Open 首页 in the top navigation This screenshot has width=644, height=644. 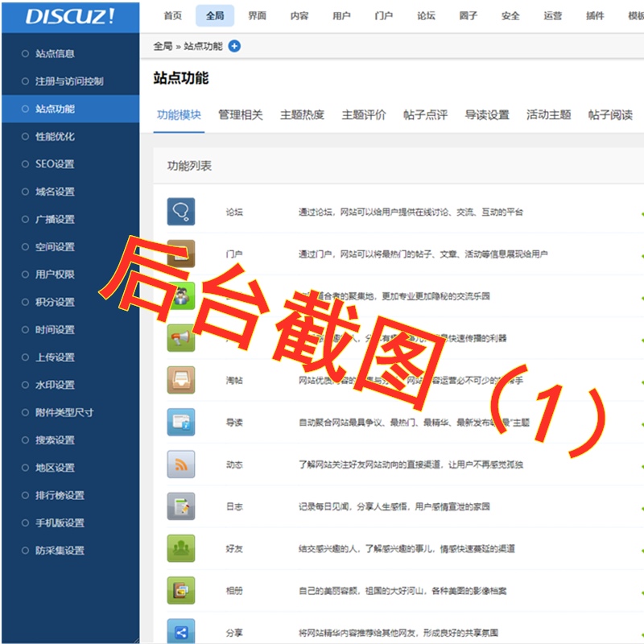[172, 16]
